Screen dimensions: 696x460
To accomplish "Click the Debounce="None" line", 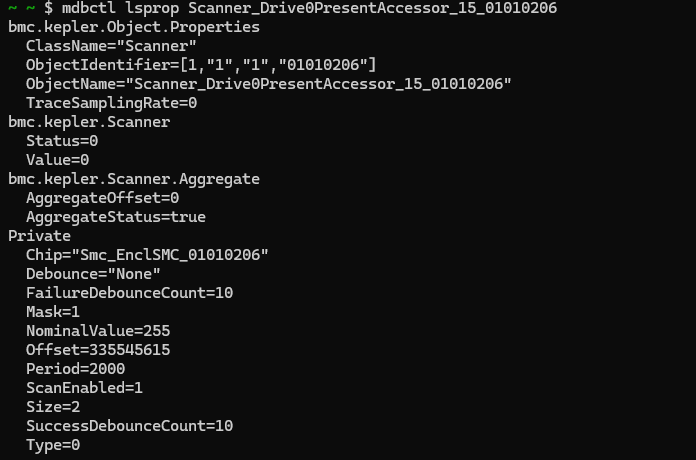I will pyautogui.click(x=93, y=274).
